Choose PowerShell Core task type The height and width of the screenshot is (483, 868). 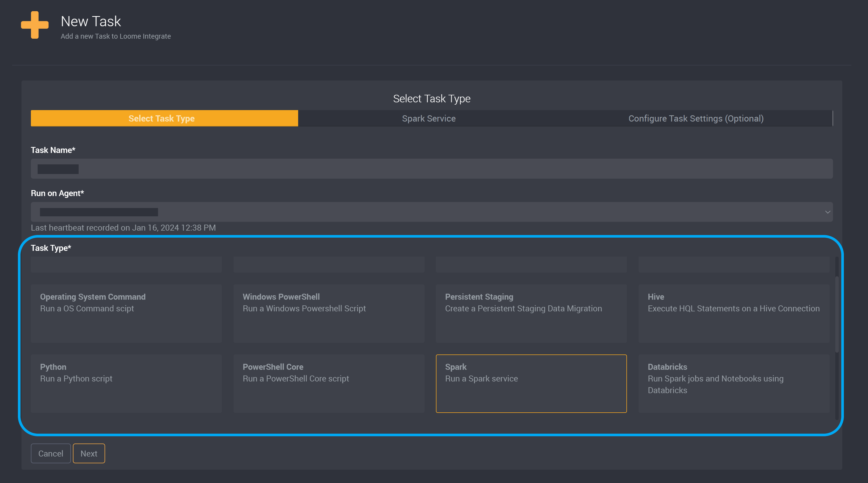[x=329, y=384]
